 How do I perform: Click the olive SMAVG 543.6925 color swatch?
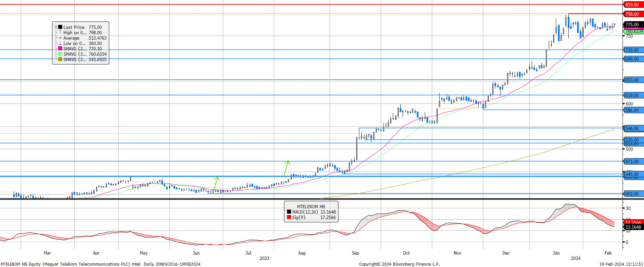coord(60,59)
